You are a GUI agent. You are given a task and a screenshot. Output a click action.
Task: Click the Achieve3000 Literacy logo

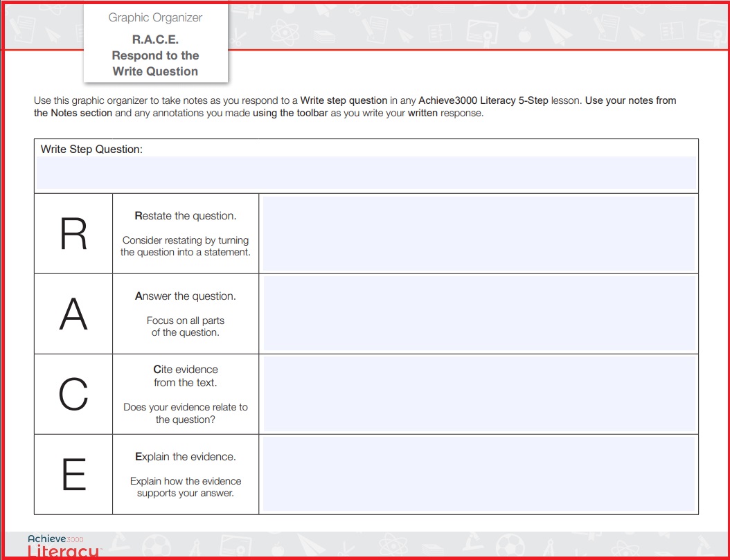[63, 545]
